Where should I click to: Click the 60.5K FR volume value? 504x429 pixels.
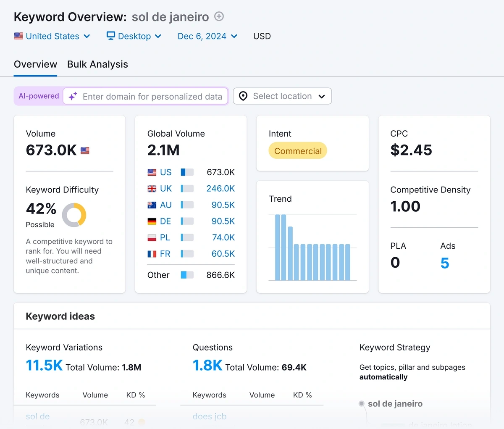click(223, 254)
